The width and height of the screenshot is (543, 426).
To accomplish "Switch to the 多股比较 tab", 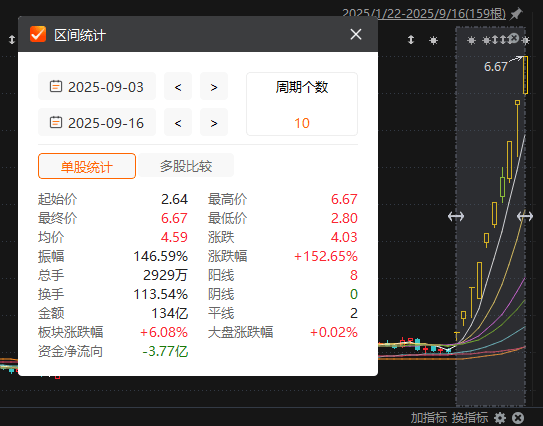I will point(186,166).
